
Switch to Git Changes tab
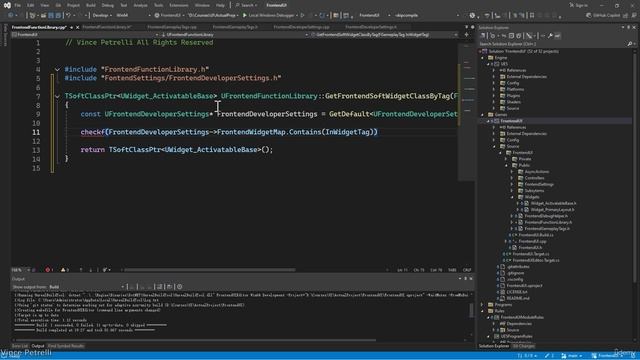524,346
